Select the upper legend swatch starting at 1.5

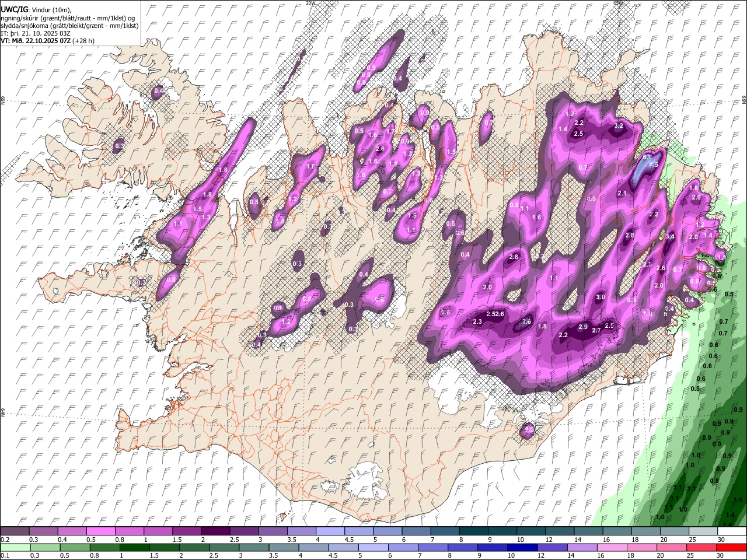pos(187,531)
